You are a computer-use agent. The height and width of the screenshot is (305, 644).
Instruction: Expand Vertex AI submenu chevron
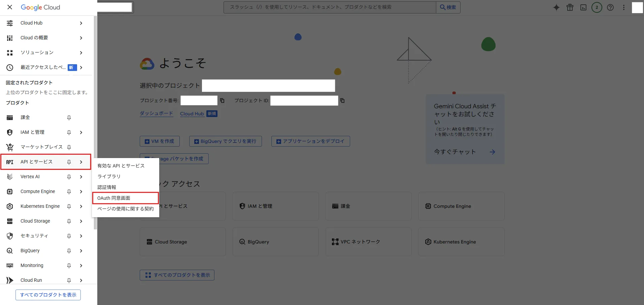(x=81, y=177)
